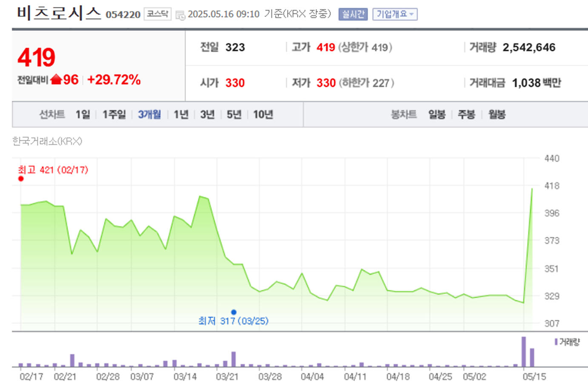
Task: Click the 307 price axis label
Action: 552,324
